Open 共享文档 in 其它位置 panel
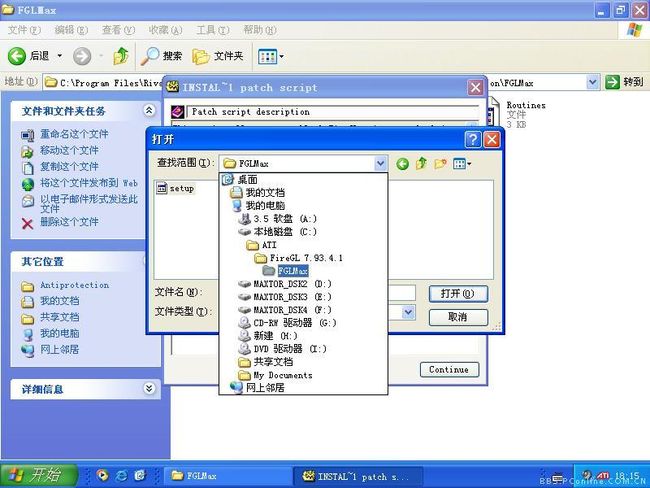Viewport: 650px width, 488px height. tap(60, 317)
